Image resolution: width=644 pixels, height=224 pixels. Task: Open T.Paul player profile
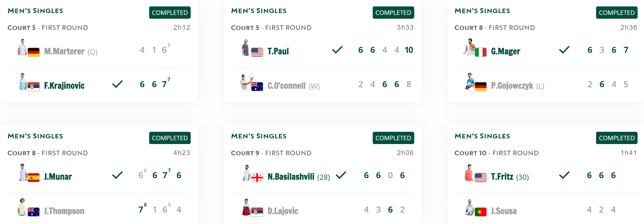pyautogui.click(x=278, y=51)
